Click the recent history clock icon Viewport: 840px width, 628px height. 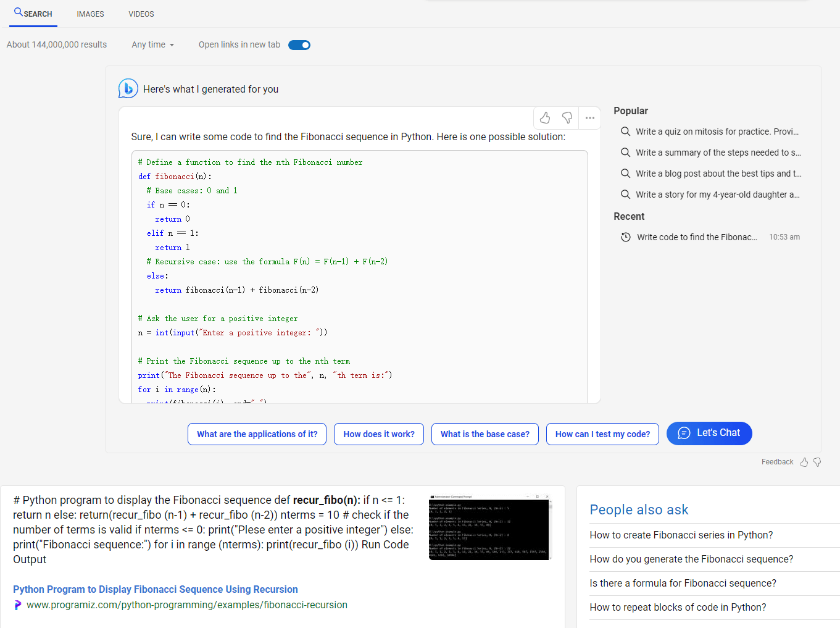pyautogui.click(x=625, y=237)
